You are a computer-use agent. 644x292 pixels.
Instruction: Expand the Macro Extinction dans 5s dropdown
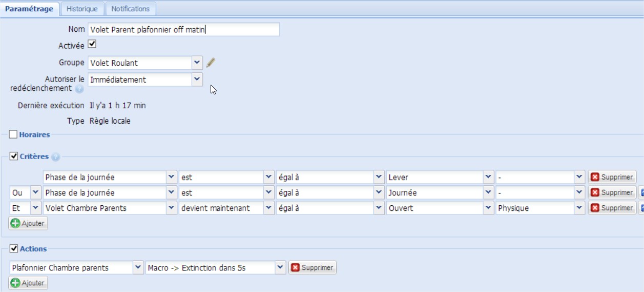(x=280, y=267)
